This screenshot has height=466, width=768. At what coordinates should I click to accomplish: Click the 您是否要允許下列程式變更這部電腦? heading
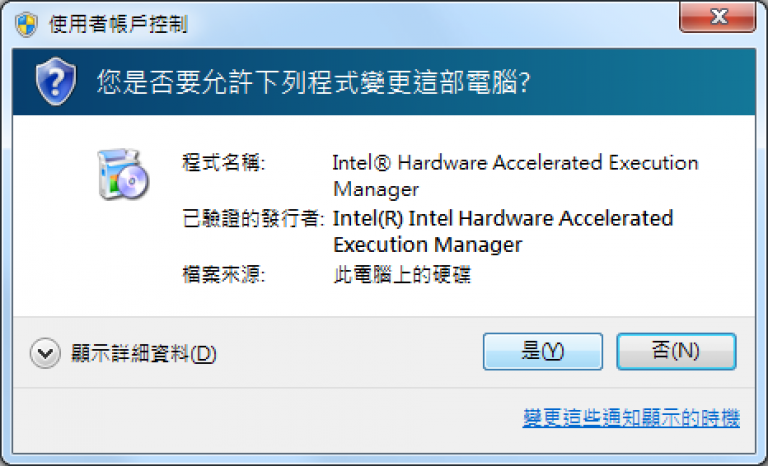click(313, 82)
